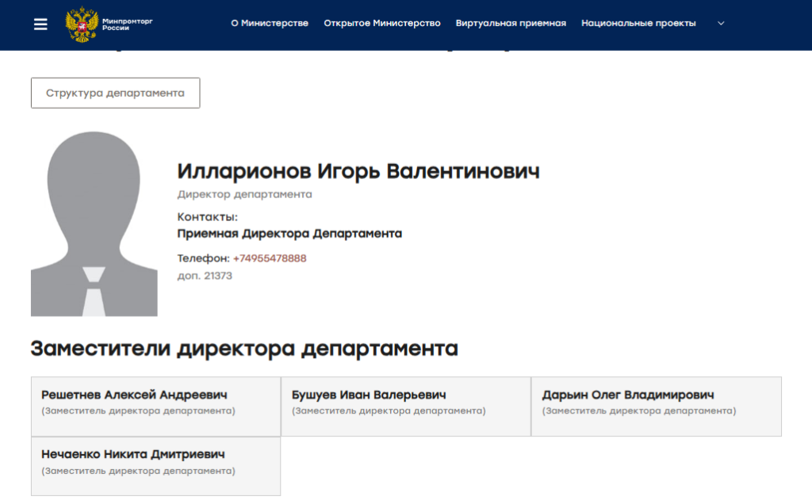Click the Директор департамента subtitle
812x504 pixels.
[x=244, y=195]
